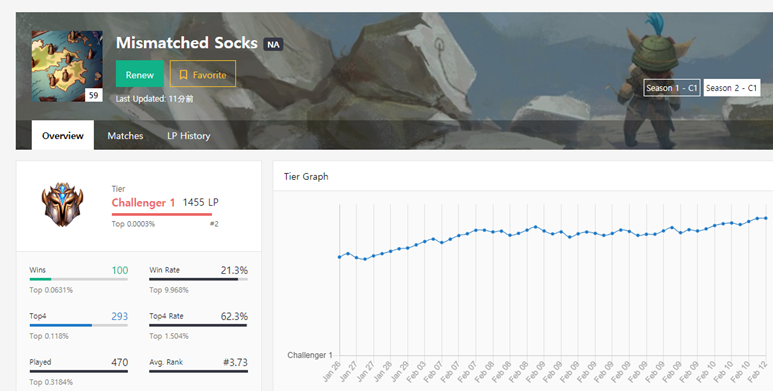Viewport: 773px width, 391px height.
Task: Click the first data point on the tier graph
Action: pyautogui.click(x=339, y=257)
